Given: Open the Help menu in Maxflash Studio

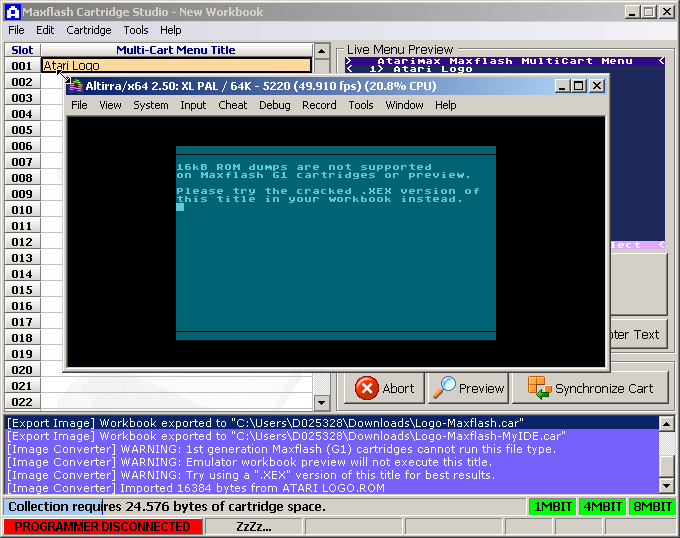Looking at the screenshot, I should tap(170, 30).
